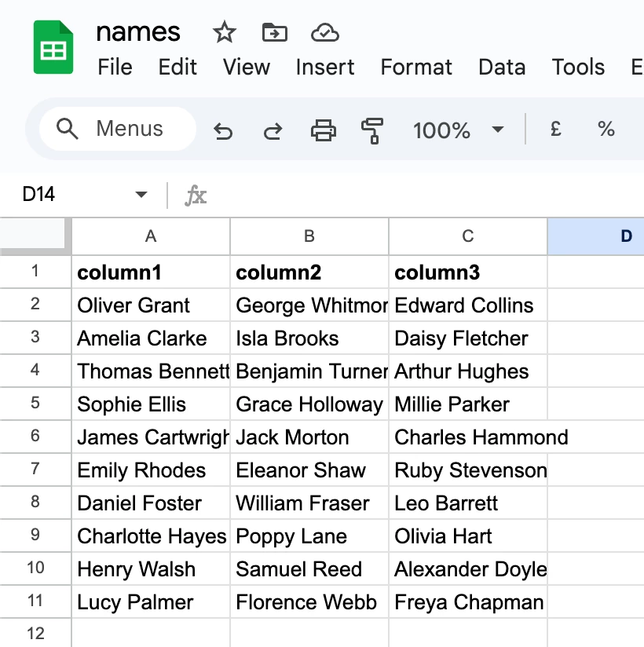The width and height of the screenshot is (644, 647).
Task: Select the Arthur Hughes cell
Action: (x=468, y=371)
